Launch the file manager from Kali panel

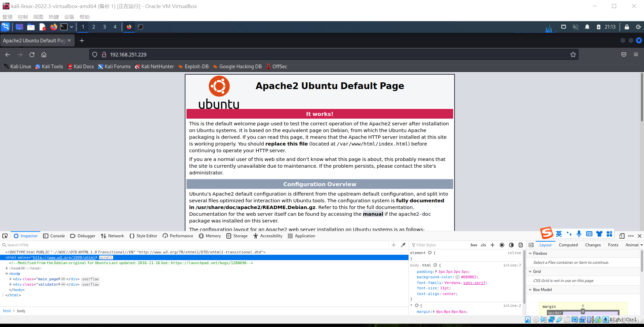click(31, 27)
